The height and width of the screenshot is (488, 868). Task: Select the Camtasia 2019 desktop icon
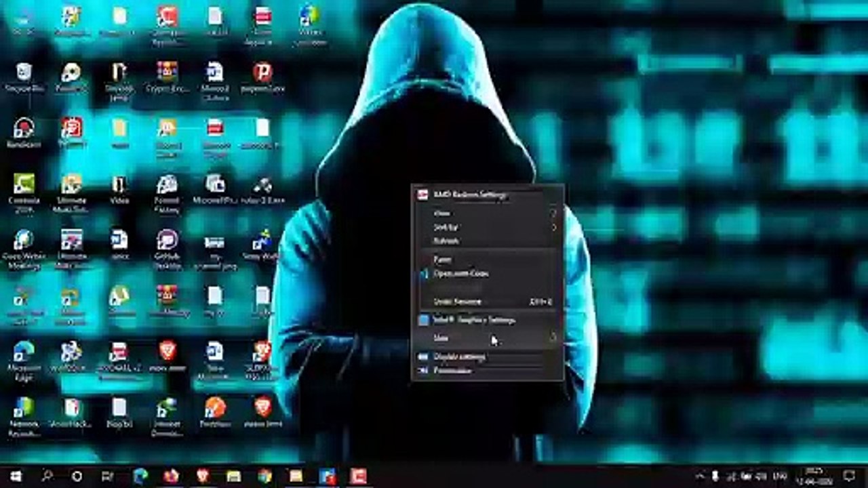(x=24, y=193)
